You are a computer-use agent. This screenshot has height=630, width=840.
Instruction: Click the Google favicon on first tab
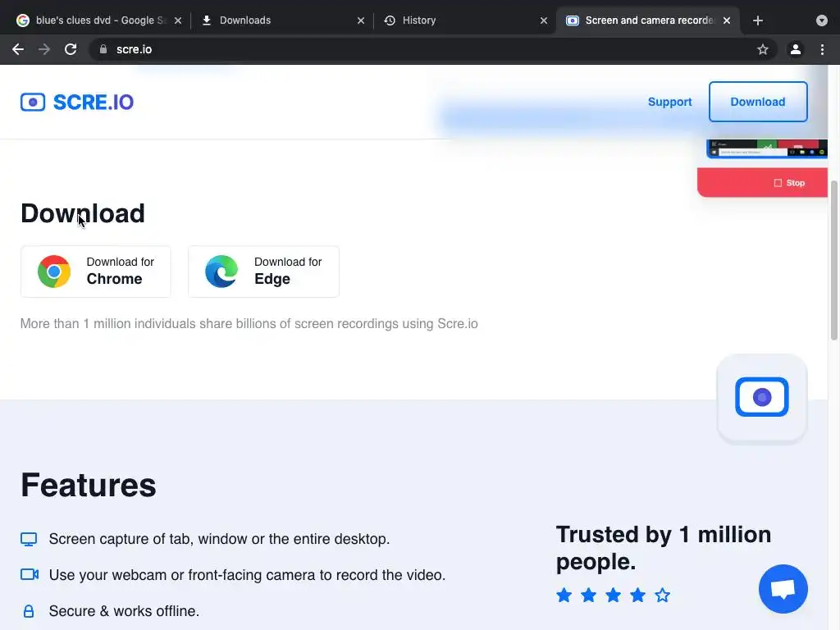(x=22, y=21)
